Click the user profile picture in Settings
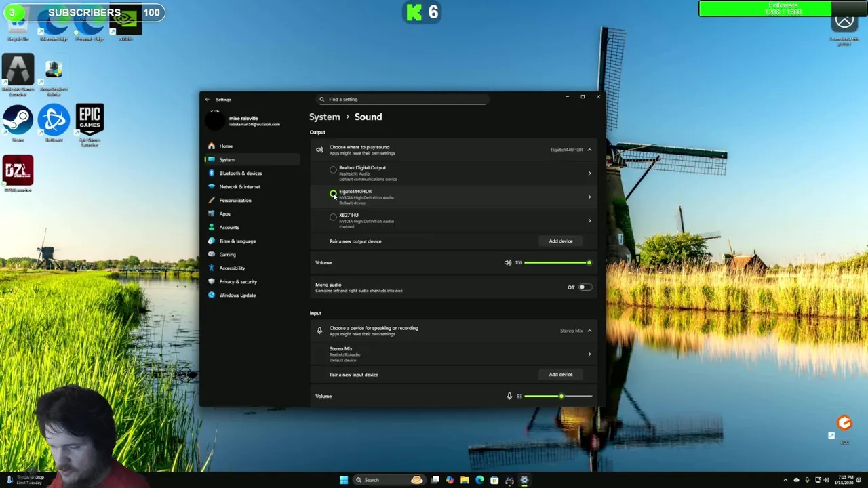Image resolution: width=868 pixels, height=488 pixels. click(214, 121)
